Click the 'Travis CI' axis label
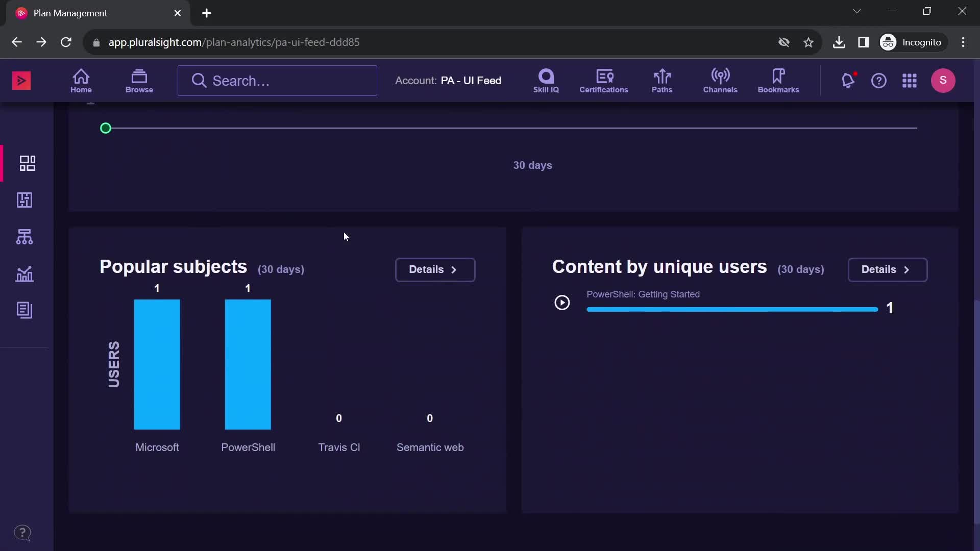The width and height of the screenshot is (980, 551). [x=339, y=447]
